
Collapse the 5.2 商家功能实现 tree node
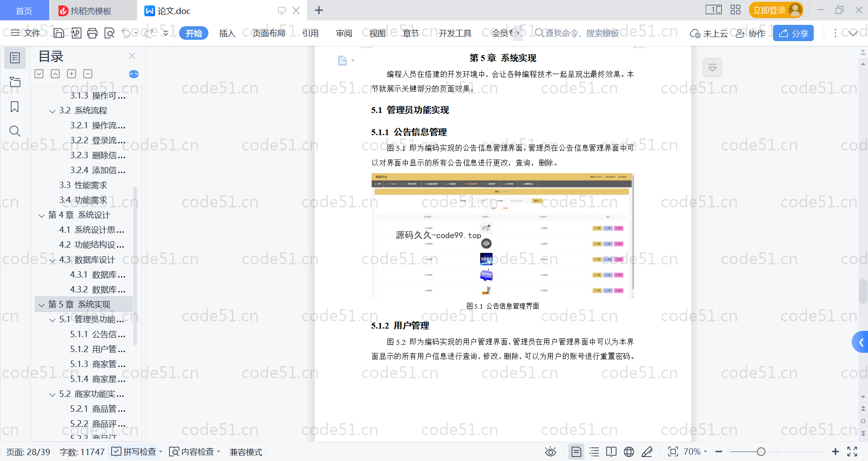tap(52, 395)
